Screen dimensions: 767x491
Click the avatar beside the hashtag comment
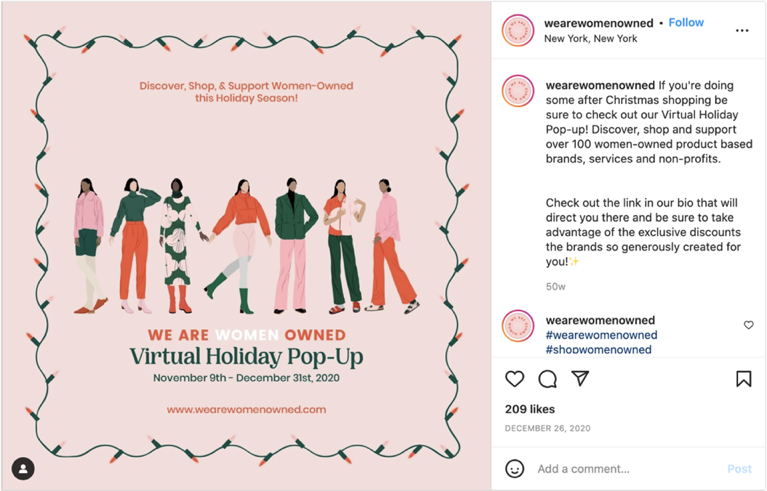pos(518,326)
